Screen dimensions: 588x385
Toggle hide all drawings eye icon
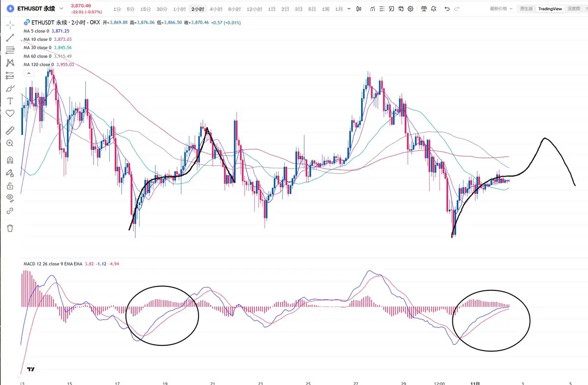[x=10, y=198]
